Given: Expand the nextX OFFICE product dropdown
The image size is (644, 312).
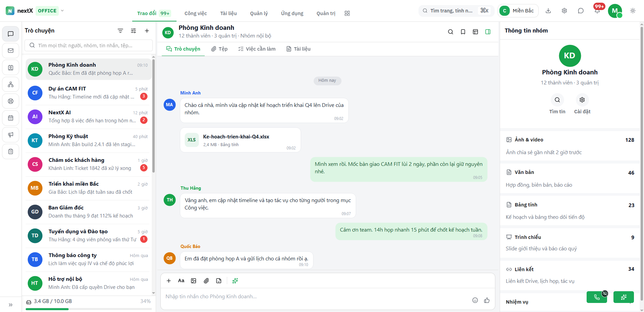Looking at the screenshot, I should (62, 11).
